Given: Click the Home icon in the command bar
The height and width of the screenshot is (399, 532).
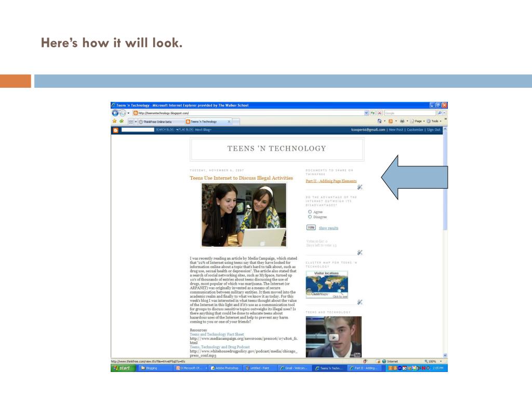Looking at the screenshot, I should pyautogui.click(x=380, y=121).
